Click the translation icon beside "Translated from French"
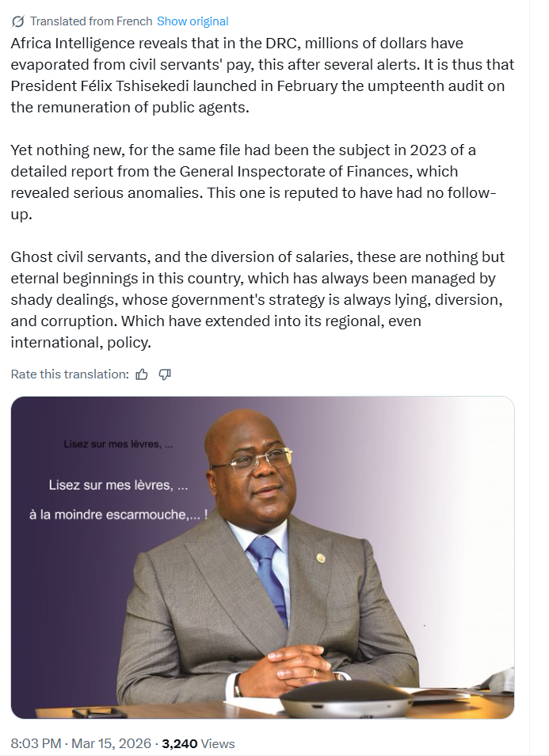 click(17, 21)
